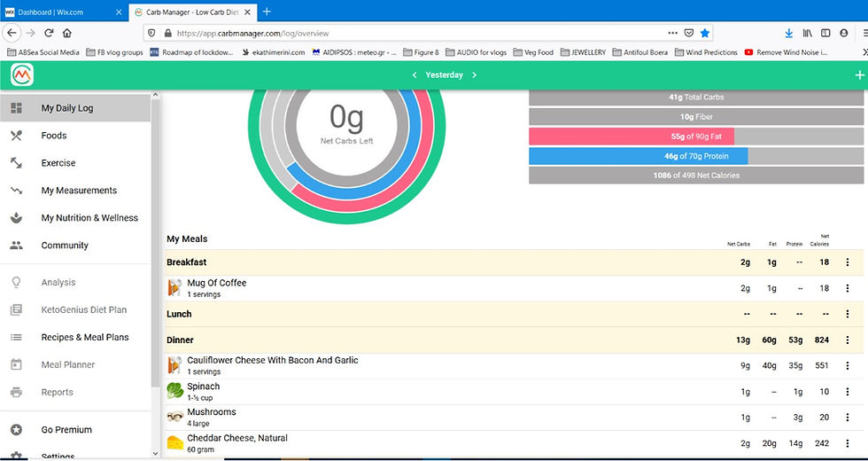The image size is (868, 461).
Task: Open Mushrooms row options menu
Action: (x=848, y=418)
